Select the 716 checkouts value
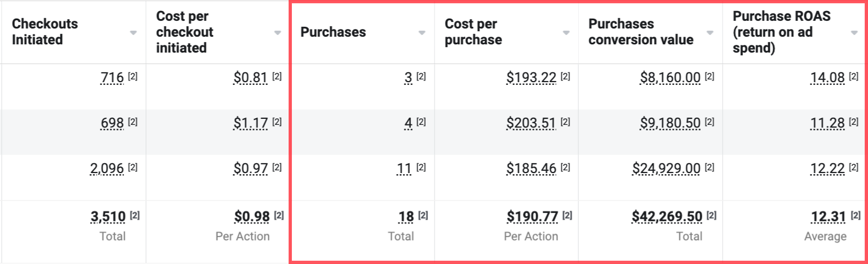868x264 pixels. 112,78
